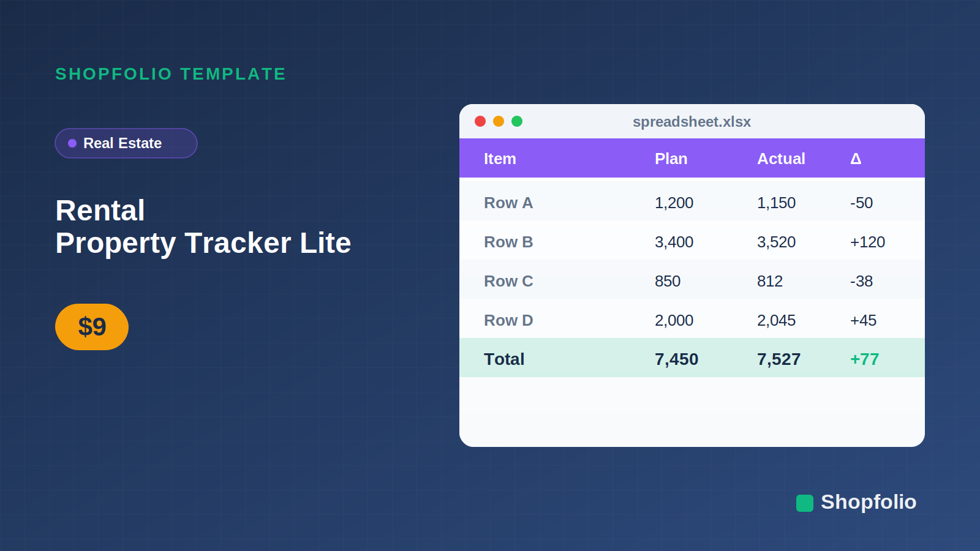The height and width of the screenshot is (551, 980).
Task: Select the Row B label
Action: (508, 242)
